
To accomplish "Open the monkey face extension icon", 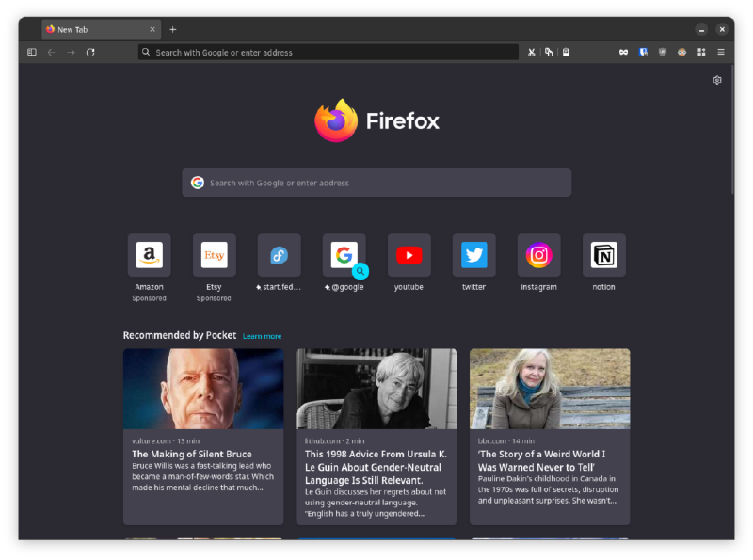I will point(681,53).
